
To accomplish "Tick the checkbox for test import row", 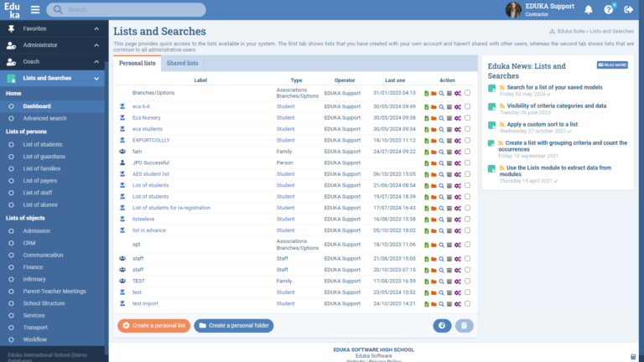I will coord(467,303).
